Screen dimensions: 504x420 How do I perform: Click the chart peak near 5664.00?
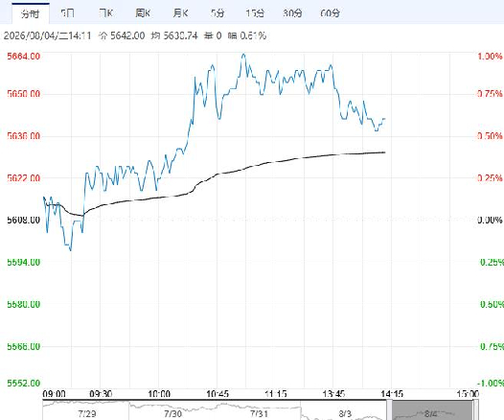(243, 54)
